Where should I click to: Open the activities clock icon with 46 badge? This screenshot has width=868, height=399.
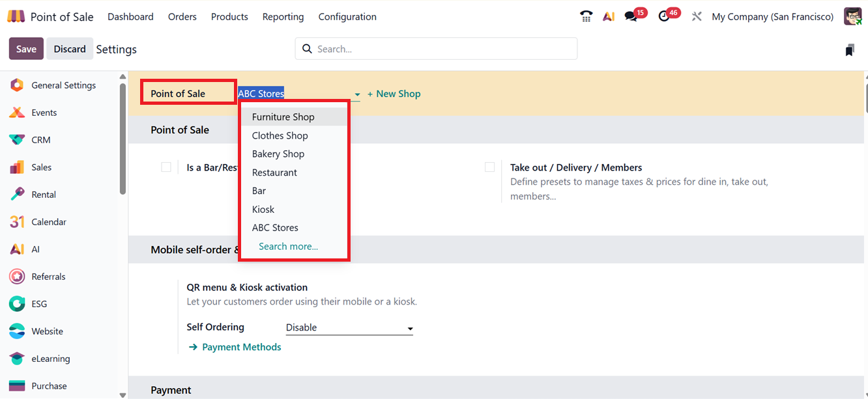point(664,17)
